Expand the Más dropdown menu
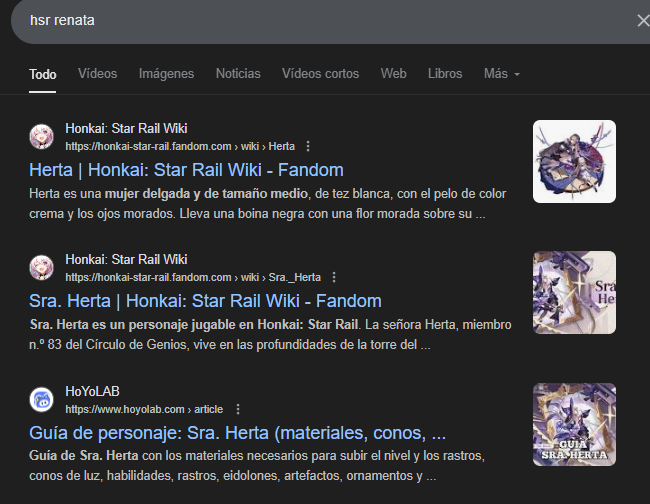 point(502,74)
